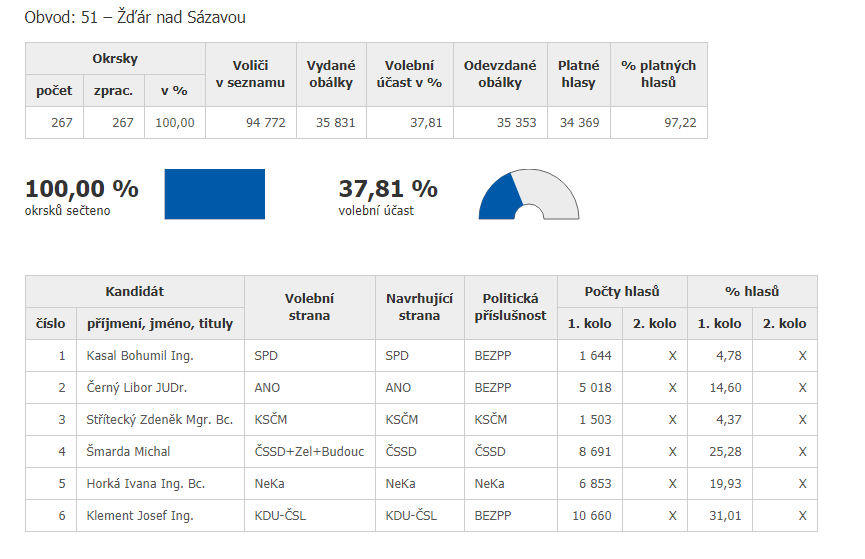Click the blue counted-districts progress bar
This screenshot has width=865, height=559.
(x=214, y=194)
